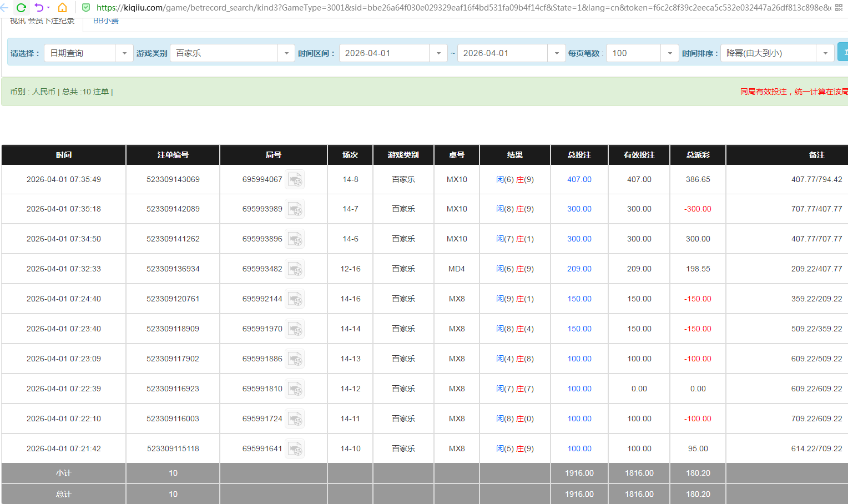Click the blue 查询 search button
This screenshot has height=504, width=848.
pos(845,52)
